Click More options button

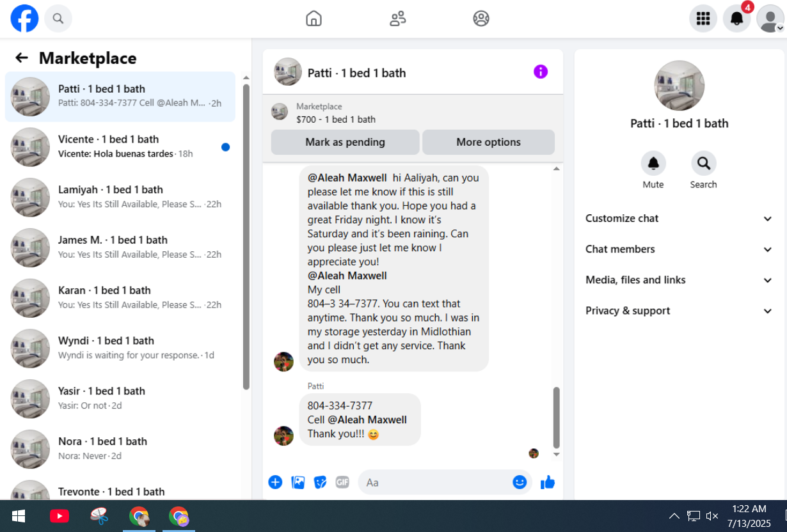coord(488,142)
